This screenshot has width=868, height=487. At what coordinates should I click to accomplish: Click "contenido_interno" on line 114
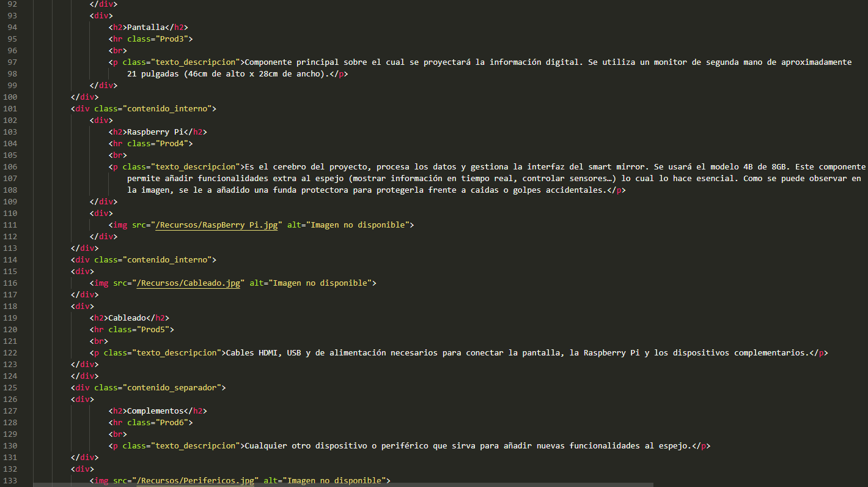click(167, 260)
